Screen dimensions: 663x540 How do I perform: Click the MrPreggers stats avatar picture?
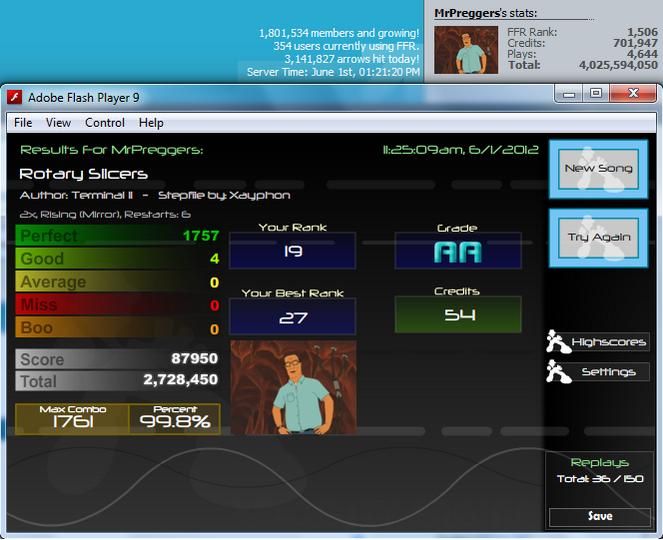point(466,50)
